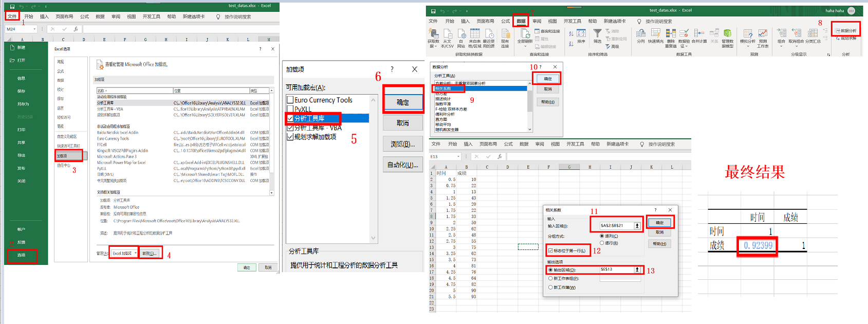Click save icon in 数据 ribbon window title bar
Image resolution: width=868 pixels, height=324 pixels.
433,11
